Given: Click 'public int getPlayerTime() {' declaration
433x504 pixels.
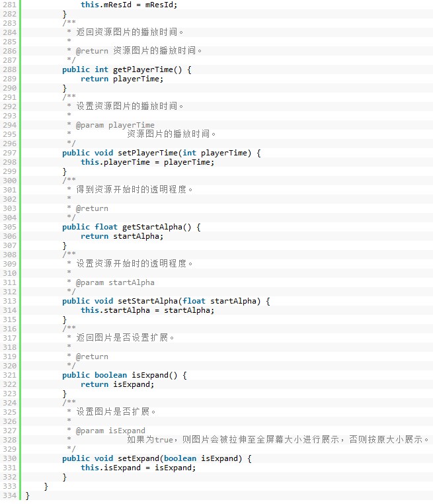Looking at the screenshot, I should (x=127, y=69).
